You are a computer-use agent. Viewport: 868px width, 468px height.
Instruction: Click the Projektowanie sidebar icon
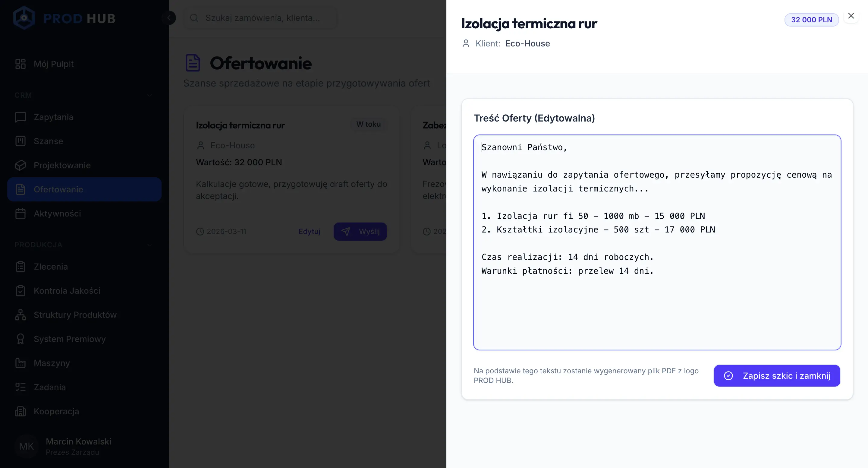tap(20, 165)
